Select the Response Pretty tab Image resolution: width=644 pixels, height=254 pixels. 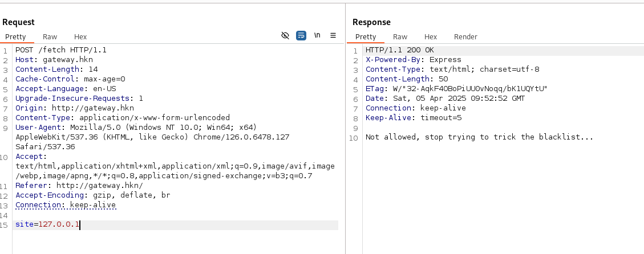[x=366, y=36]
